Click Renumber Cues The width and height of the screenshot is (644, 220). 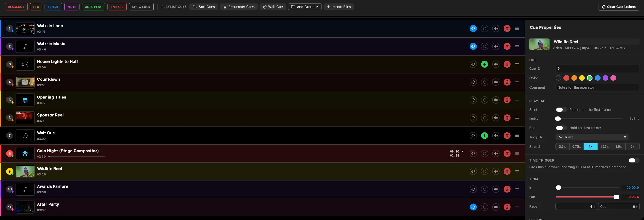point(239,7)
